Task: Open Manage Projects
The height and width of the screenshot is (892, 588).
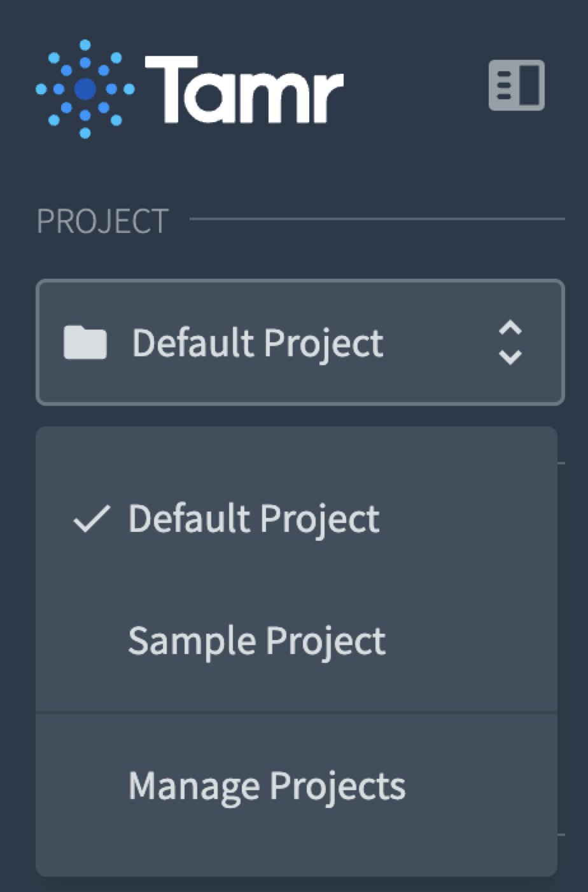Action: tap(297, 786)
